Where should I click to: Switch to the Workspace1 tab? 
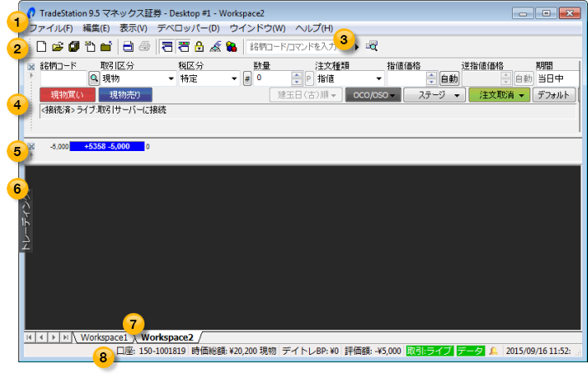104,337
